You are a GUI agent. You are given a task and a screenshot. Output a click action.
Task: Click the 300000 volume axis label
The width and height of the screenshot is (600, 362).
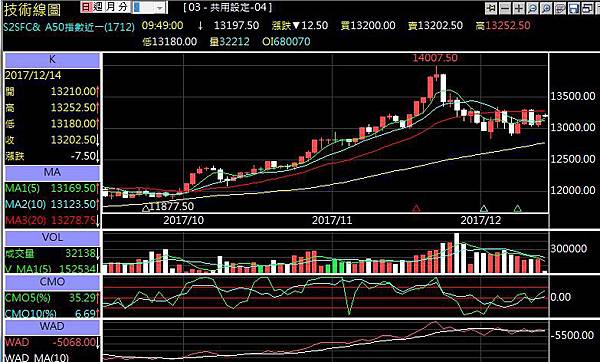(569, 249)
